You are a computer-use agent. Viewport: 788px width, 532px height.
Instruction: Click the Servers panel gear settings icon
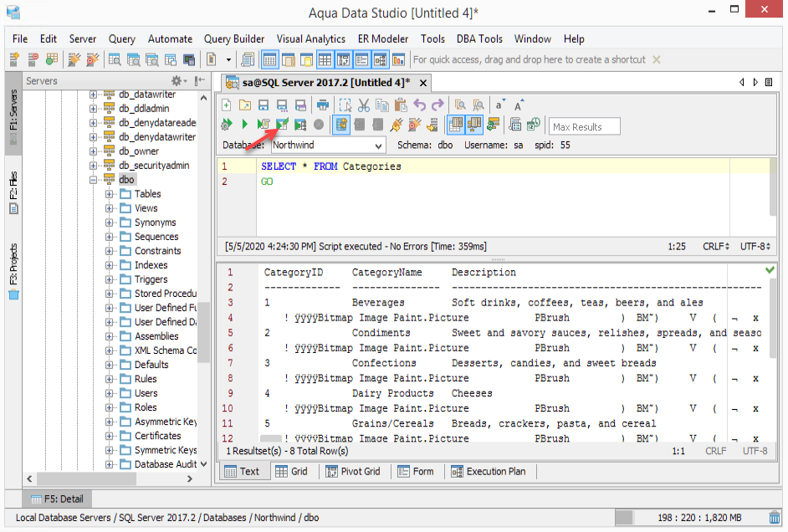[177, 81]
